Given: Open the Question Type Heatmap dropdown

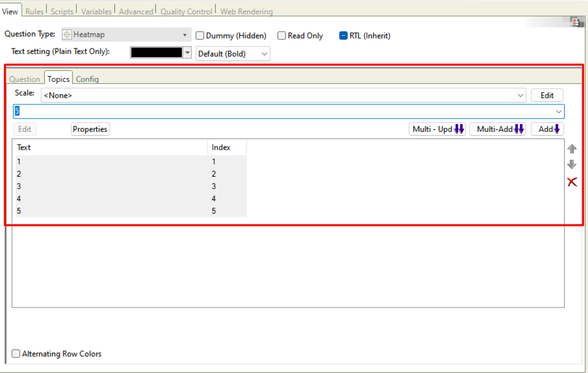Looking at the screenshot, I should (126, 35).
